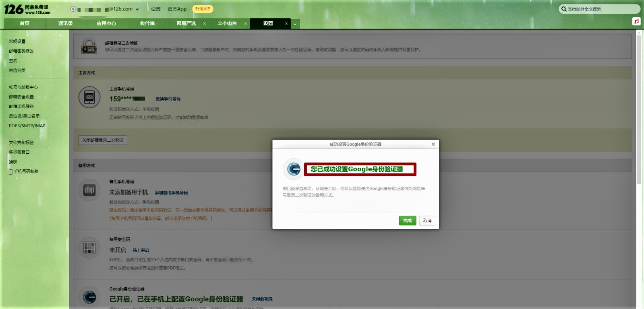
Task: Click the search magnifier icon
Action: (x=564, y=9)
